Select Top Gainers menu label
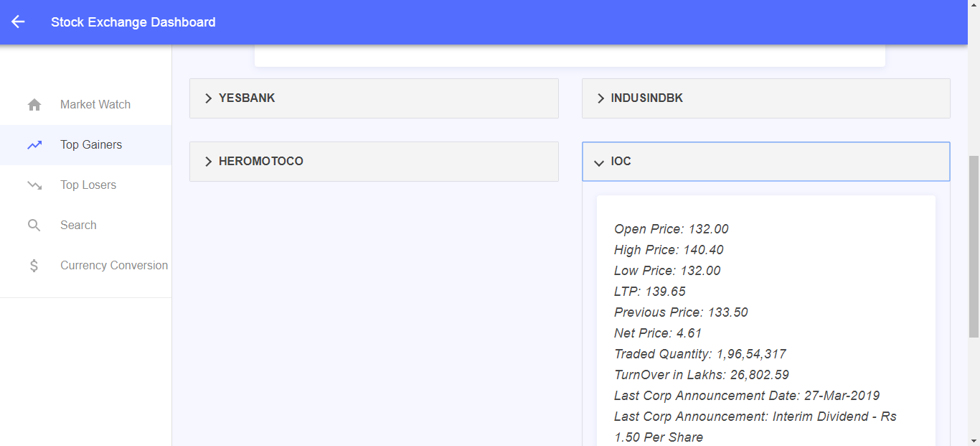Viewport: 980px width, 446px height. pos(91,145)
